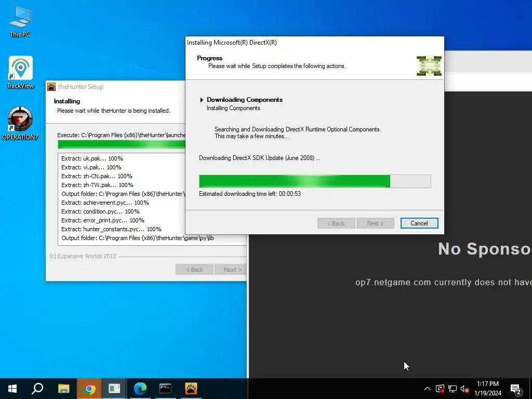Click the disabled Next button in DirectX setup
This screenshot has width=532, height=399.
375,223
